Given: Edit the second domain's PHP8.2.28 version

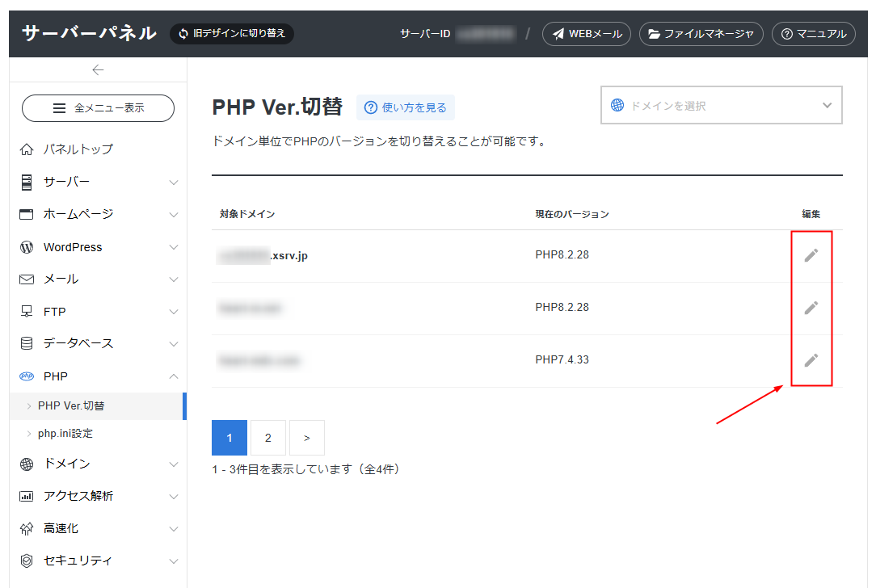Looking at the screenshot, I should [811, 308].
